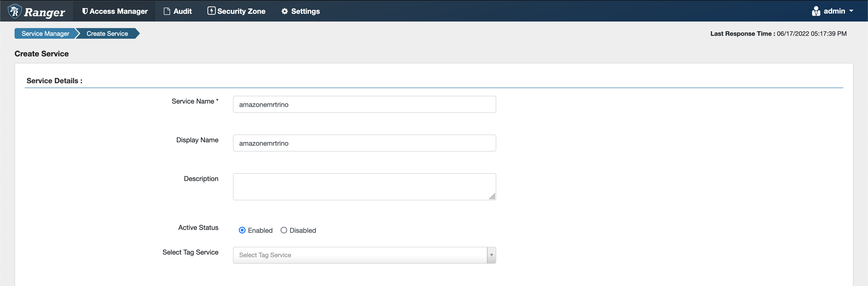Open the admin user account menu
The height and width of the screenshot is (286, 868).
tap(835, 10)
